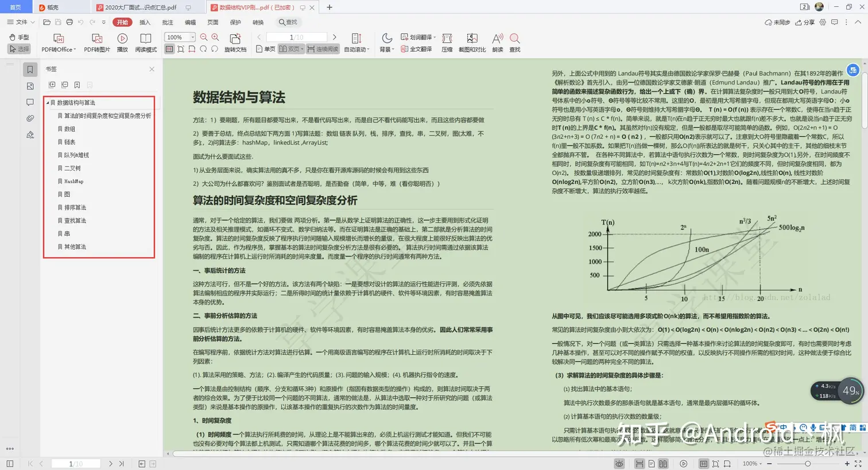Image resolution: width=868 pixels, height=470 pixels.
Task: Click the 分享 share button
Action: coord(805,22)
